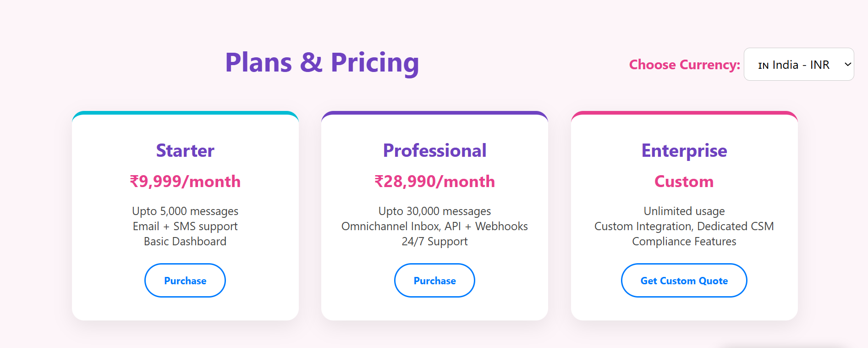868x348 pixels.
Task: Click the Custom price text
Action: (x=684, y=182)
